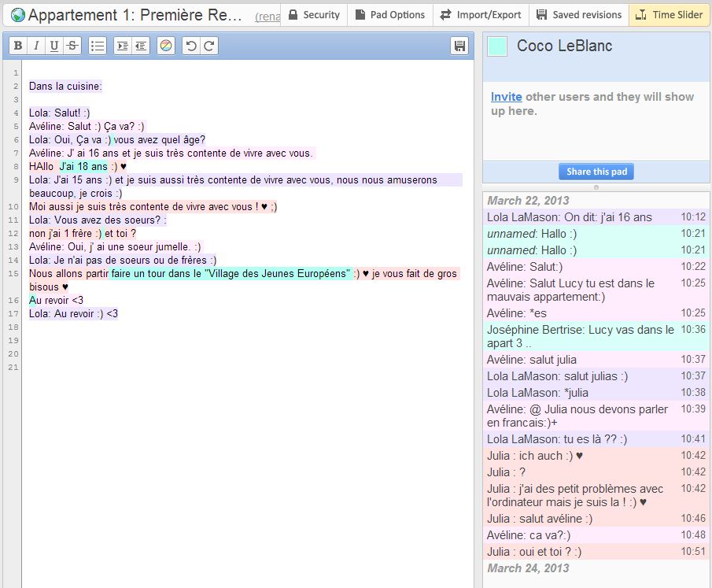Toggle the bullet list button
The image size is (712, 588).
coord(98,46)
